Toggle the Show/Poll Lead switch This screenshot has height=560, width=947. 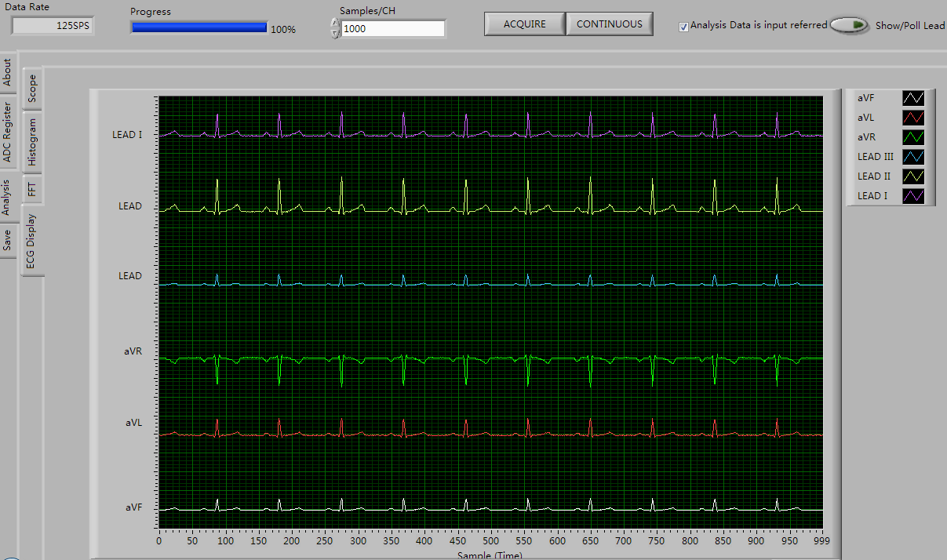(850, 25)
